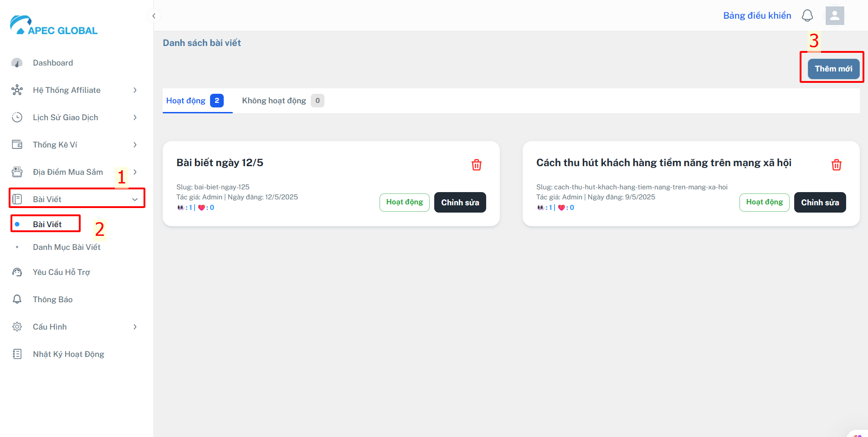Open notifications bell in top bar

[x=807, y=16]
